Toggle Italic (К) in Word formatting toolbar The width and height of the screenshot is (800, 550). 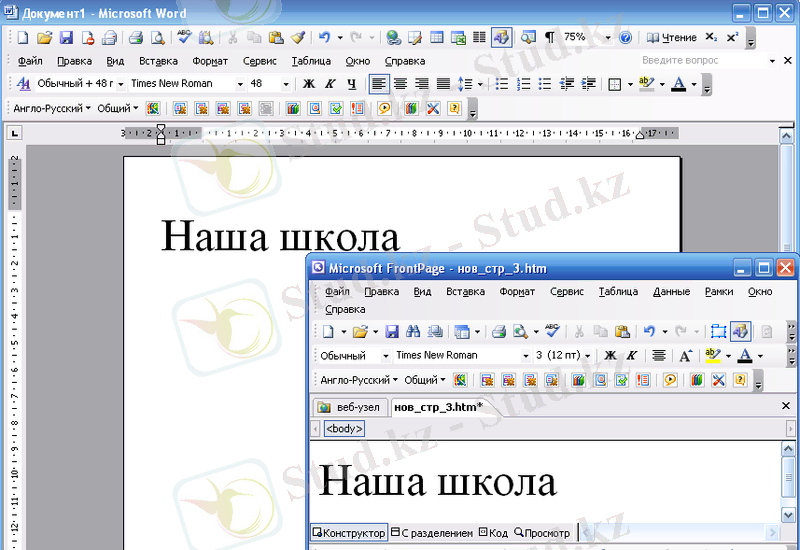tap(330, 84)
